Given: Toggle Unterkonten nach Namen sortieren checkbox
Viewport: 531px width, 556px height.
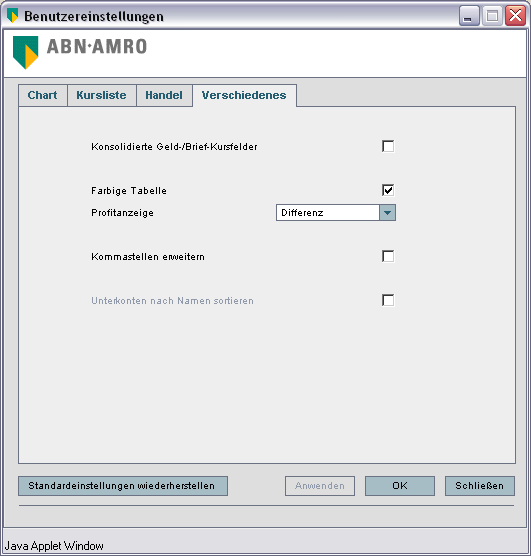Looking at the screenshot, I should (x=388, y=300).
